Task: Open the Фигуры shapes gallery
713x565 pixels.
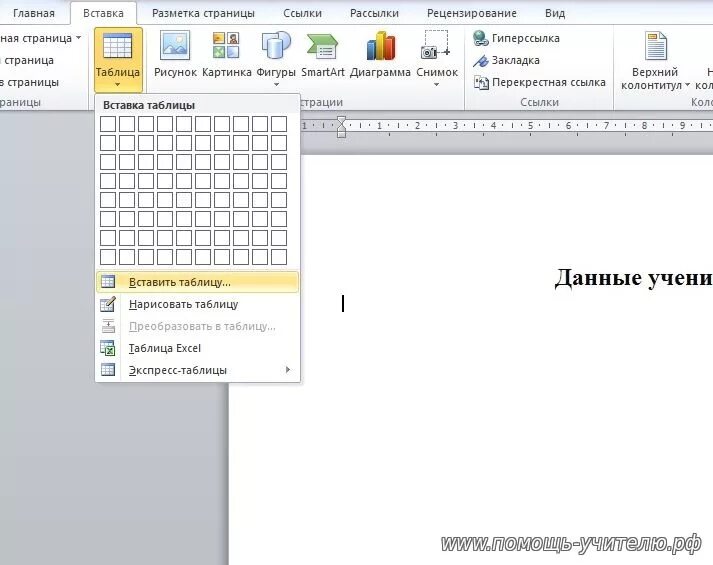Action: pyautogui.click(x=276, y=58)
